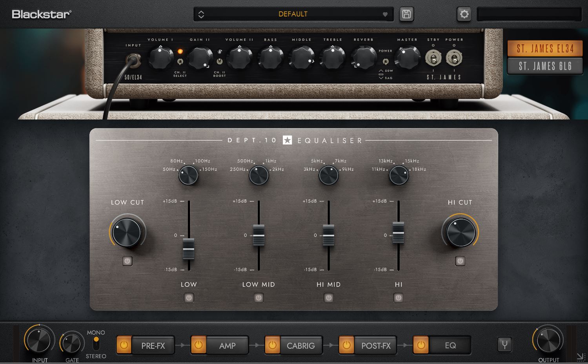
Task: Disable the LOW CUT filter power button
Action: coord(127,261)
